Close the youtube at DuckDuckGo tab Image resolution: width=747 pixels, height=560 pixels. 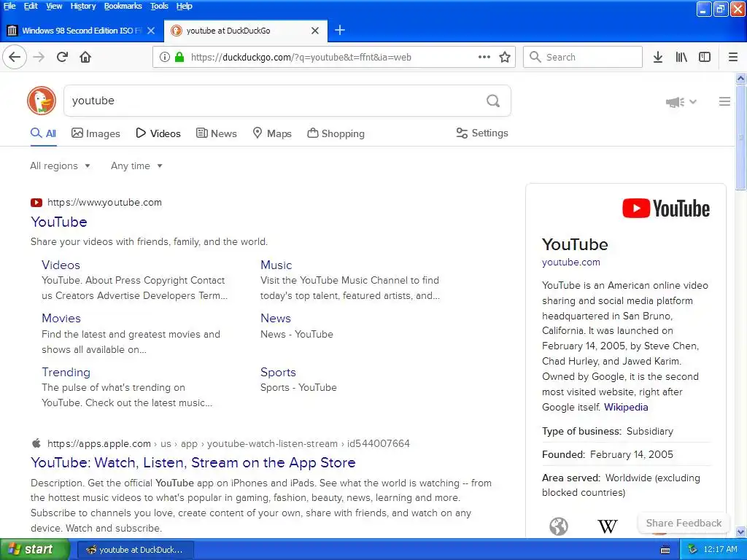tap(315, 31)
